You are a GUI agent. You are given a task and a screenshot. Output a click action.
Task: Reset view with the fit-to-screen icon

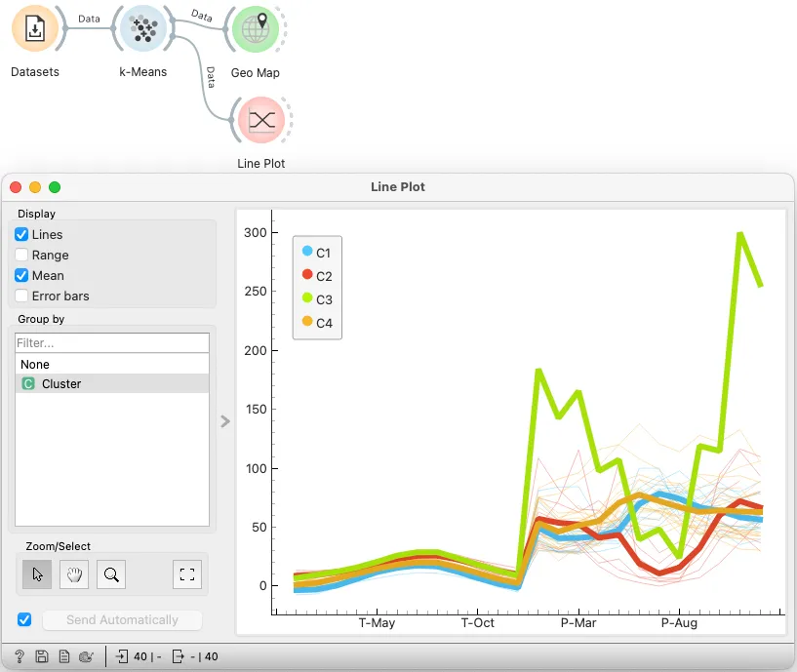(x=187, y=574)
